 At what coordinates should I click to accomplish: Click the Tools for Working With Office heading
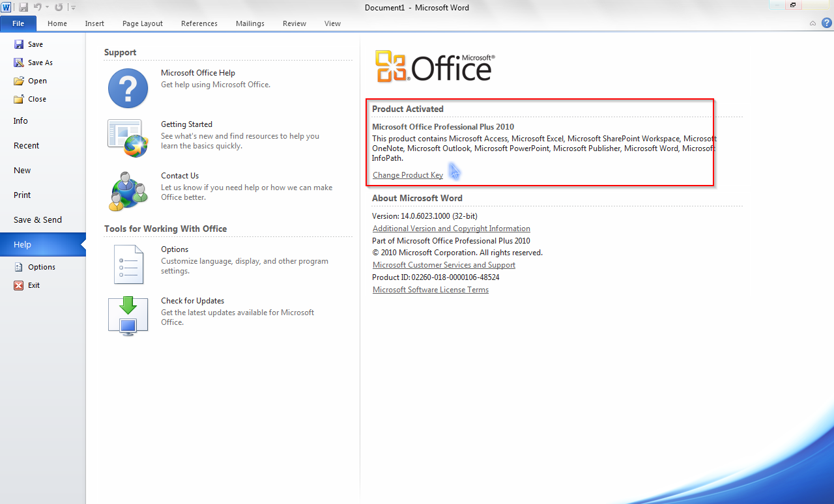(165, 229)
